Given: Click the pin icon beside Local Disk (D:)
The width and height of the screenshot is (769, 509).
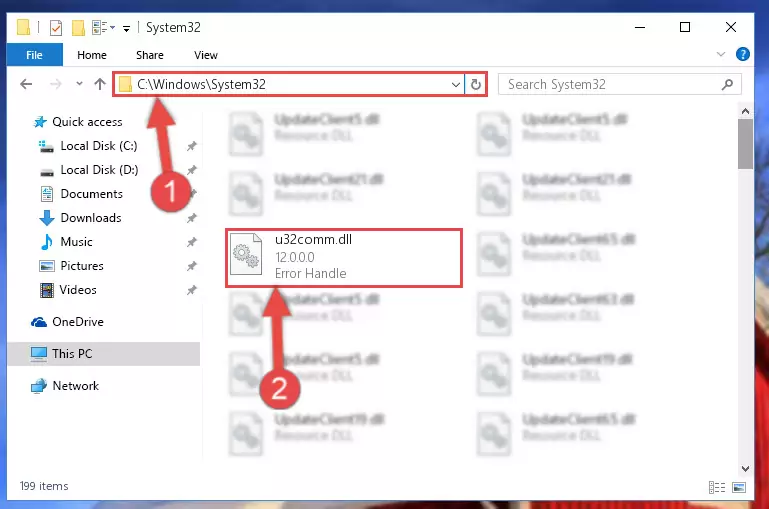Looking at the screenshot, I should pos(191,170).
